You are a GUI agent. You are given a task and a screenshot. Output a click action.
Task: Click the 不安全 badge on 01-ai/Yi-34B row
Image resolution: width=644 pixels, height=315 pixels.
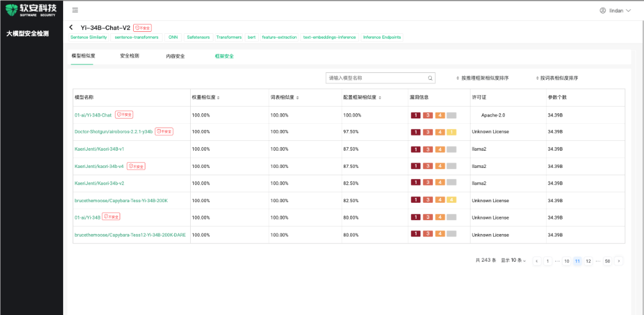[x=111, y=216]
